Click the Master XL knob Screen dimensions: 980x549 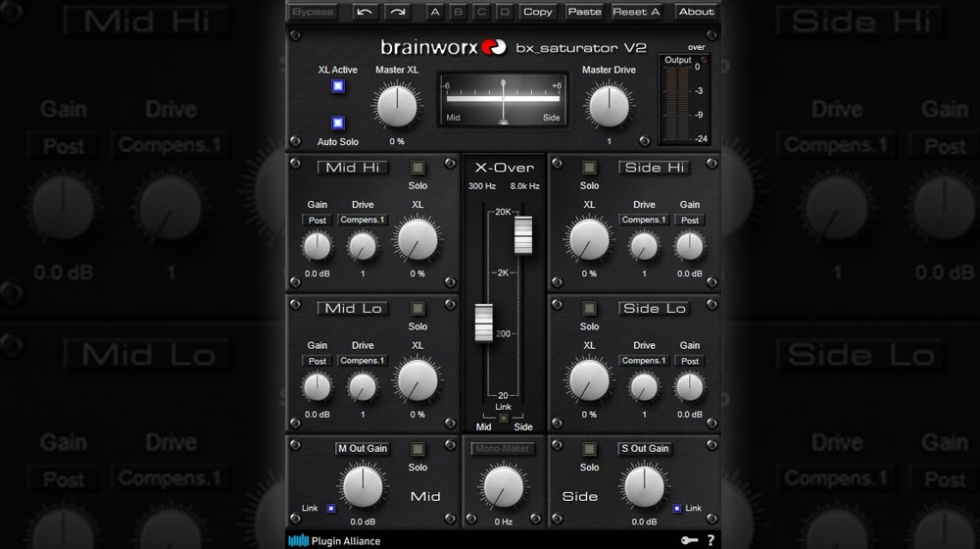pos(396,106)
